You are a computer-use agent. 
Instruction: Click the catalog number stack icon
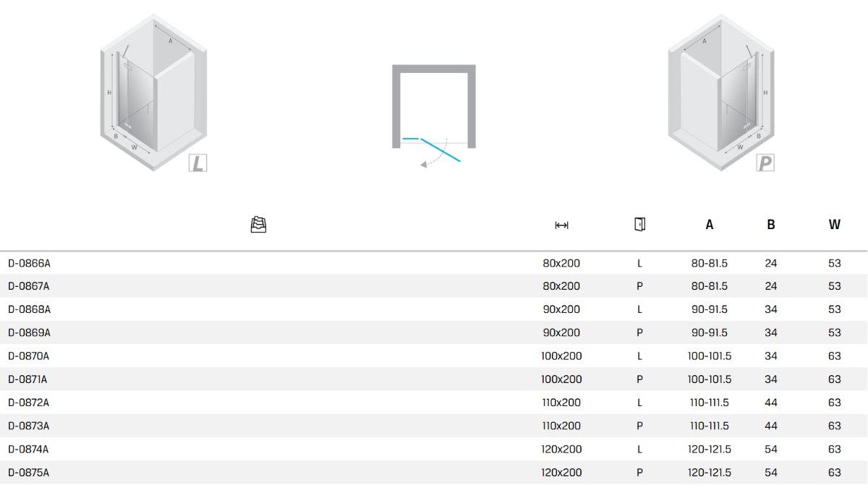click(x=259, y=225)
